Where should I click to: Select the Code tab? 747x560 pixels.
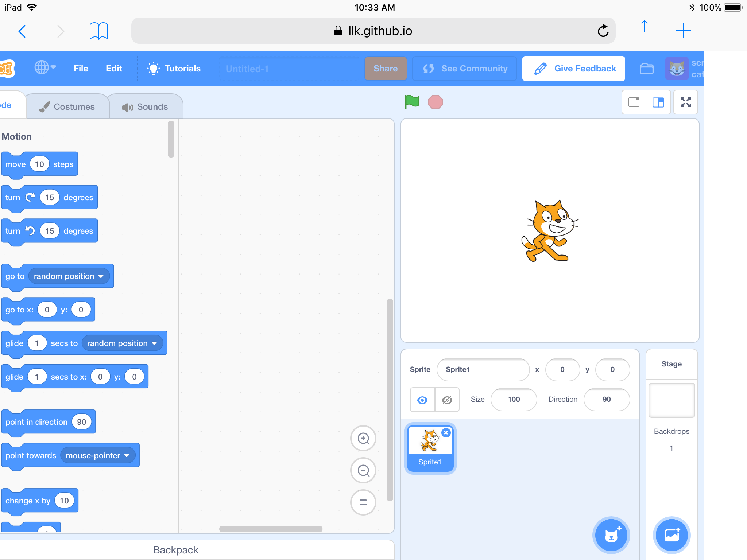tap(12, 105)
